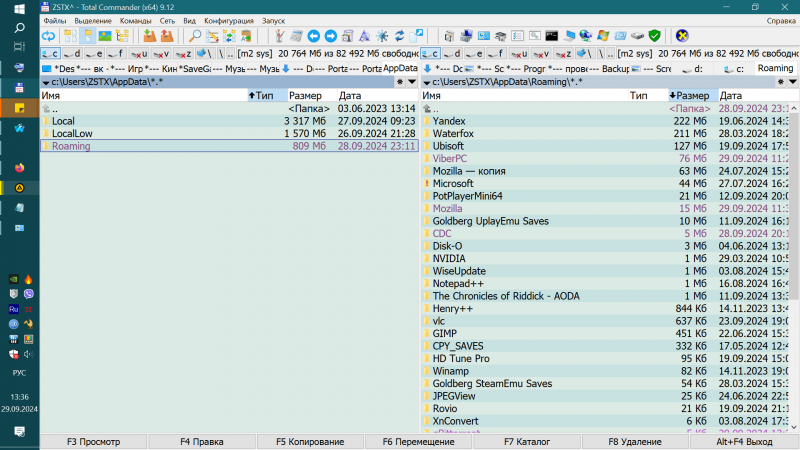Select drive e in right drive bar
The image size is (800, 450).
pyautogui.click(x=473, y=53)
